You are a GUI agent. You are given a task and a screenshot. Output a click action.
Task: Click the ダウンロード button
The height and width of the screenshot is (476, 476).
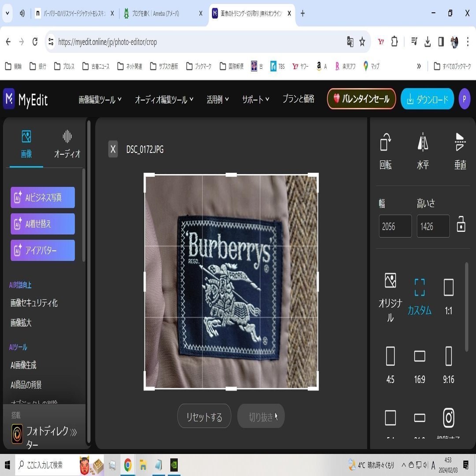coord(427,99)
